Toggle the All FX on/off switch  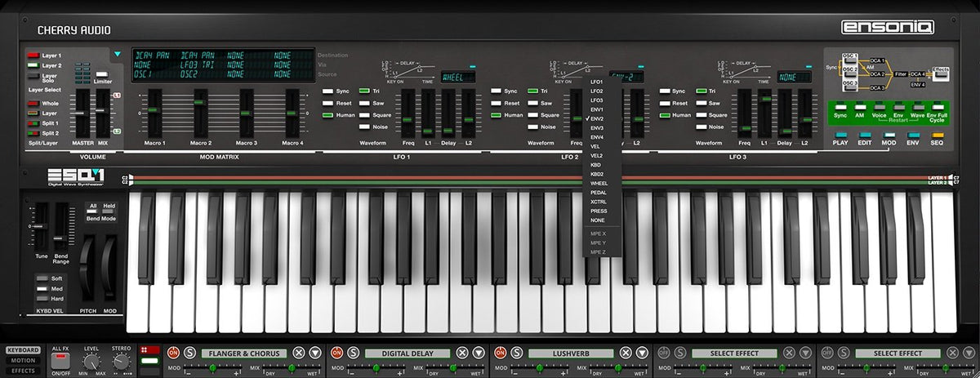click(61, 359)
